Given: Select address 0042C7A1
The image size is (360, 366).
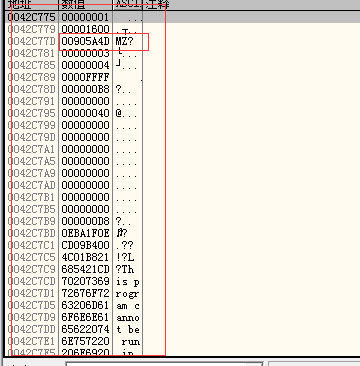Looking at the screenshot, I should click(x=33, y=149).
